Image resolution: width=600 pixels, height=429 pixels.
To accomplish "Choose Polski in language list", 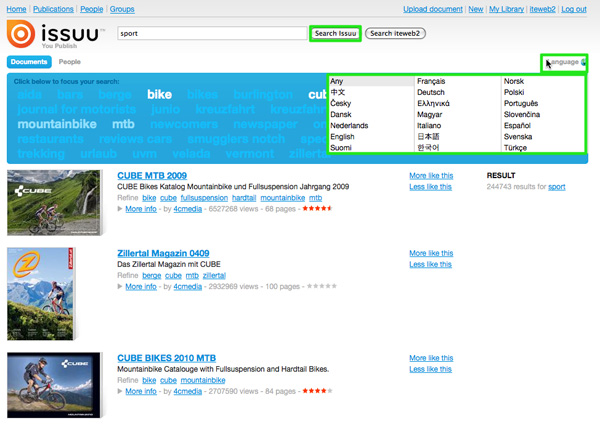I will click(x=514, y=92).
